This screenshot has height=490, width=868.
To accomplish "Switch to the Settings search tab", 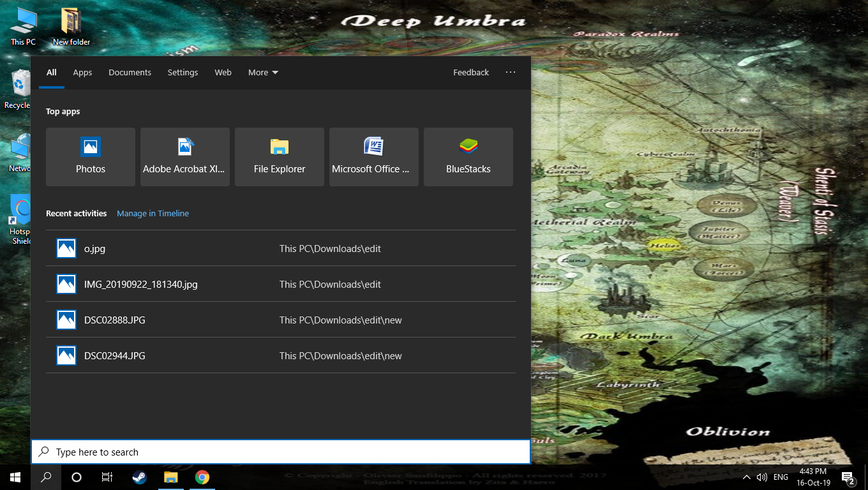I will click(x=183, y=72).
